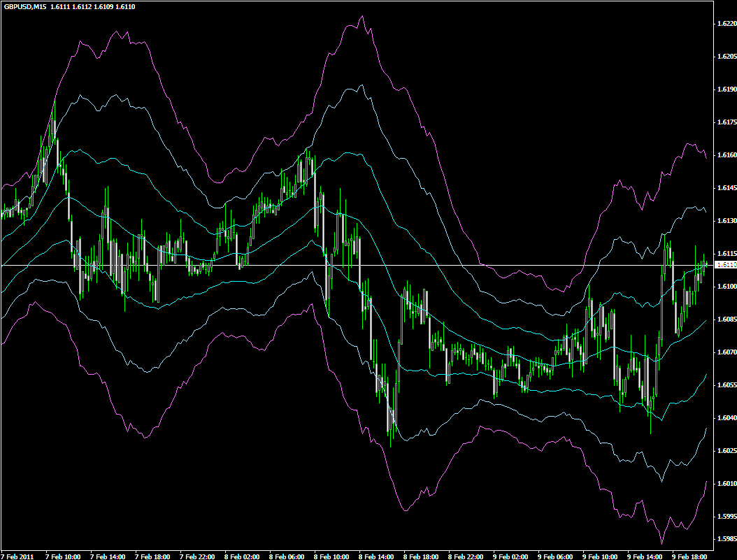Click the 8 Feb 10:00 time label
The width and height of the screenshot is (737, 560).
pos(332,557)
